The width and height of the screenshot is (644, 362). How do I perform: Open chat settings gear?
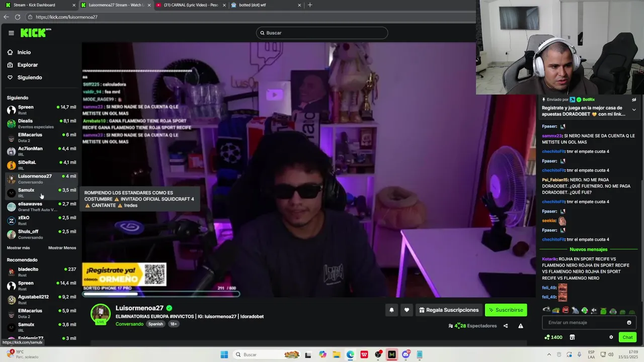[611, 337]
